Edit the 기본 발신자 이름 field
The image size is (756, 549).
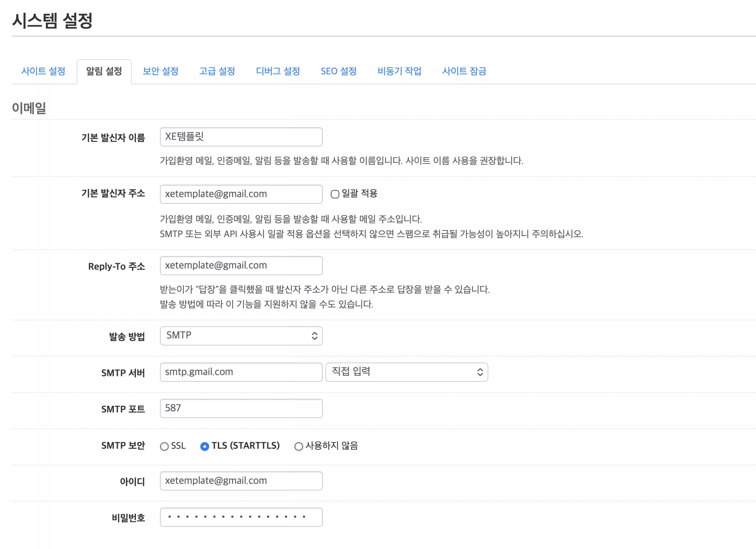pyautogui.click(x=241, y=137)
